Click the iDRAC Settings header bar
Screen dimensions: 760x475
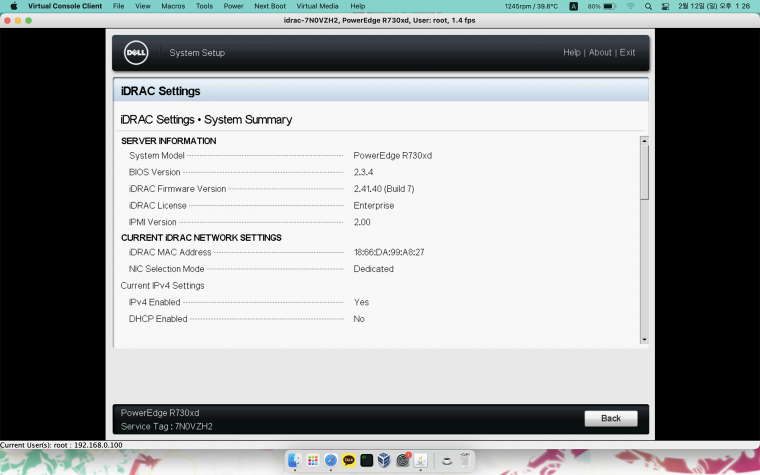pos(380,91)
